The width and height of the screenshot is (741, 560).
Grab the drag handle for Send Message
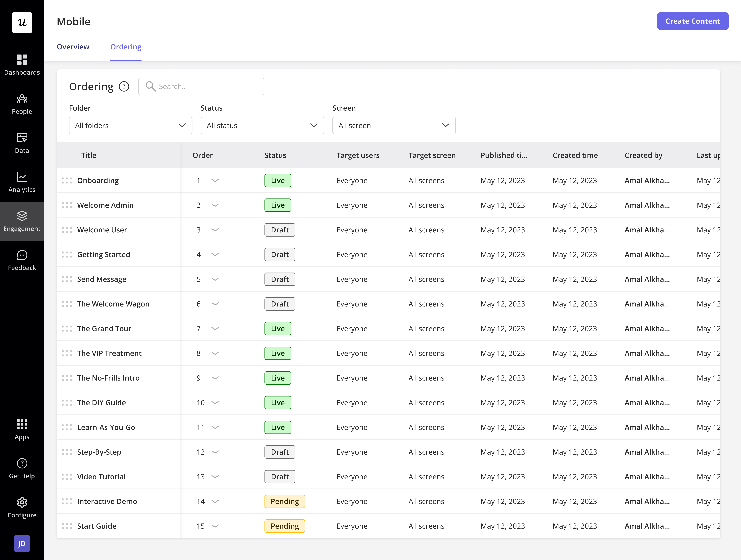pos(67,279)
